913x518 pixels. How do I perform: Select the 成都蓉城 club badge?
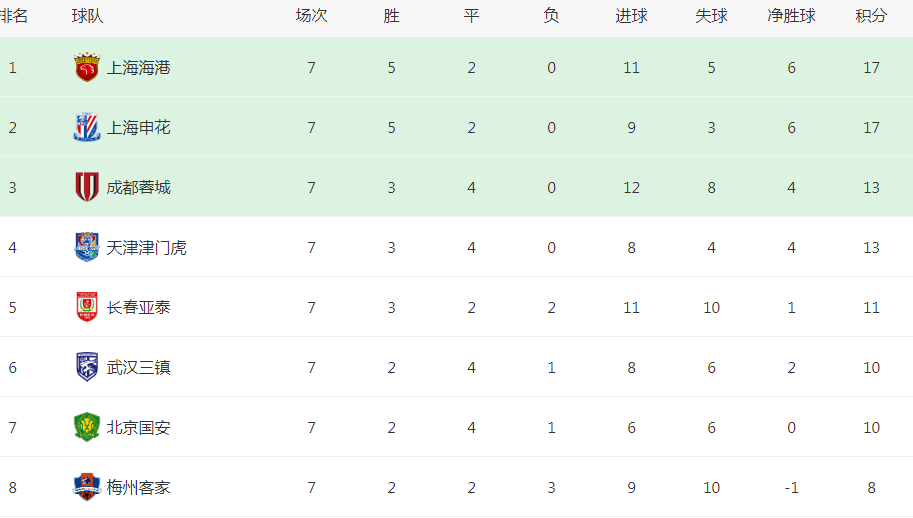tap(87, 187)
